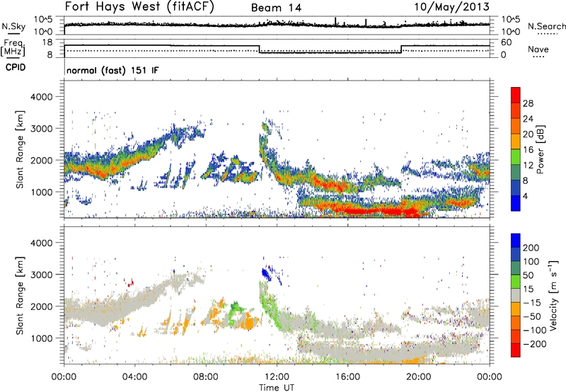Viewport: 566px width, 392px height.
Task: Click the 04:00 time tick label
Action: pyautogui.click(x=134, y=376)
